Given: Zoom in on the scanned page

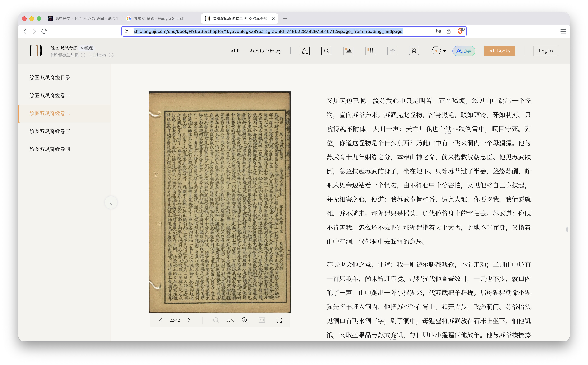Looking at the screenshot, I should tap(244, 320).
